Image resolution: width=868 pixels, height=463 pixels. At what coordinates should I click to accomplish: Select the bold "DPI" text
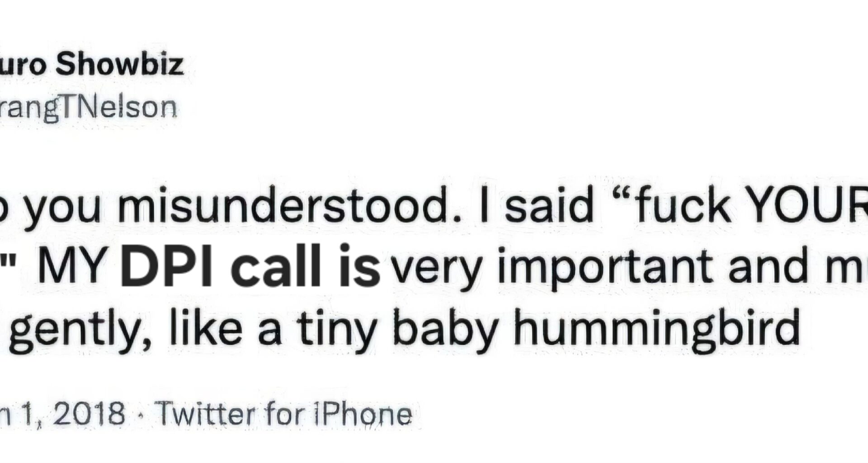tap(166, 268)
